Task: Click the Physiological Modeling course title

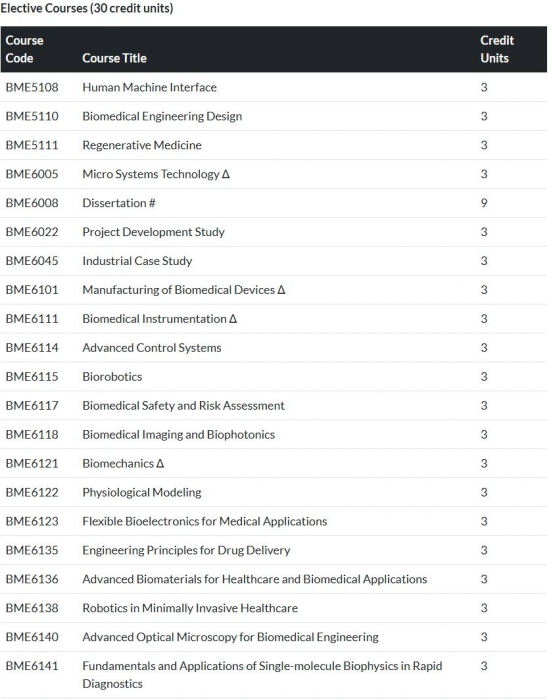Action: tap(142, 492)
